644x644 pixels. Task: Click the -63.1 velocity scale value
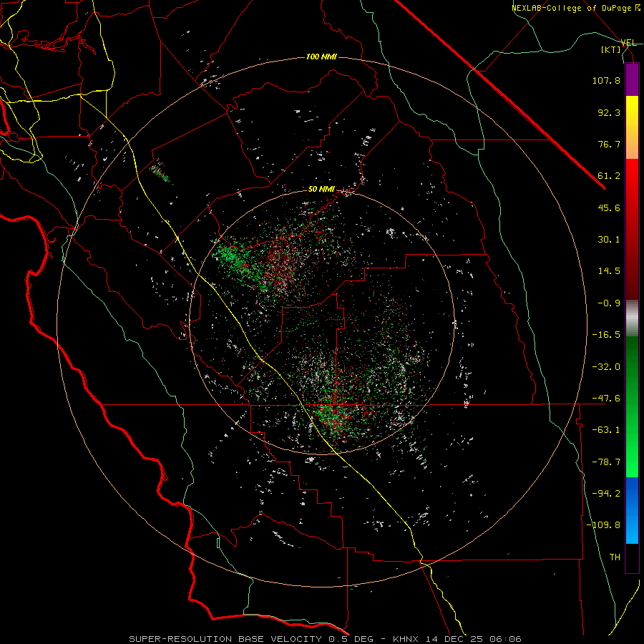pyautogui.click(x=606, y=430)
